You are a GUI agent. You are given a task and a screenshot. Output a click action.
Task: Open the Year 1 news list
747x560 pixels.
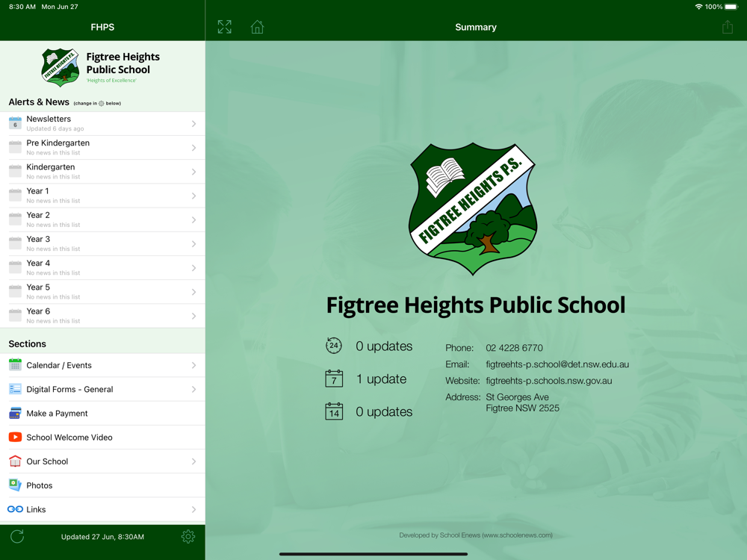point(102,196)
